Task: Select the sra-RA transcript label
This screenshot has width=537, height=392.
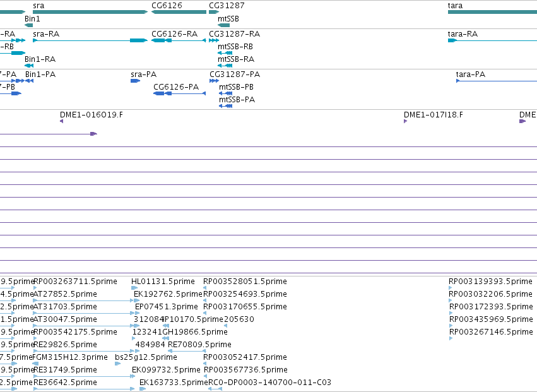Action: tap(46, 34)
